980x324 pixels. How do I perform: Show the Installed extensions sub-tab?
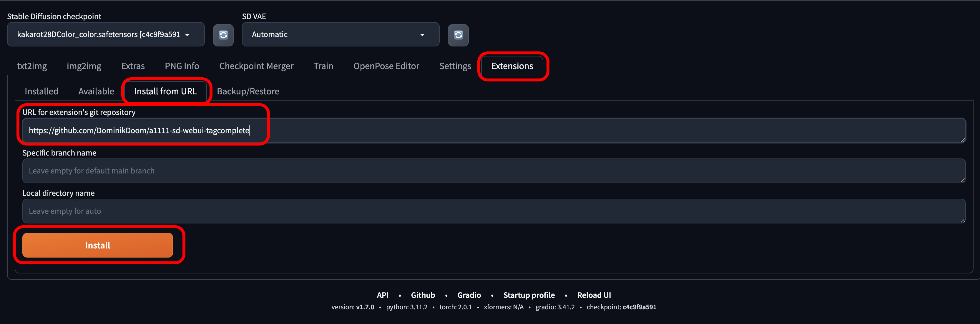[41, 91]
